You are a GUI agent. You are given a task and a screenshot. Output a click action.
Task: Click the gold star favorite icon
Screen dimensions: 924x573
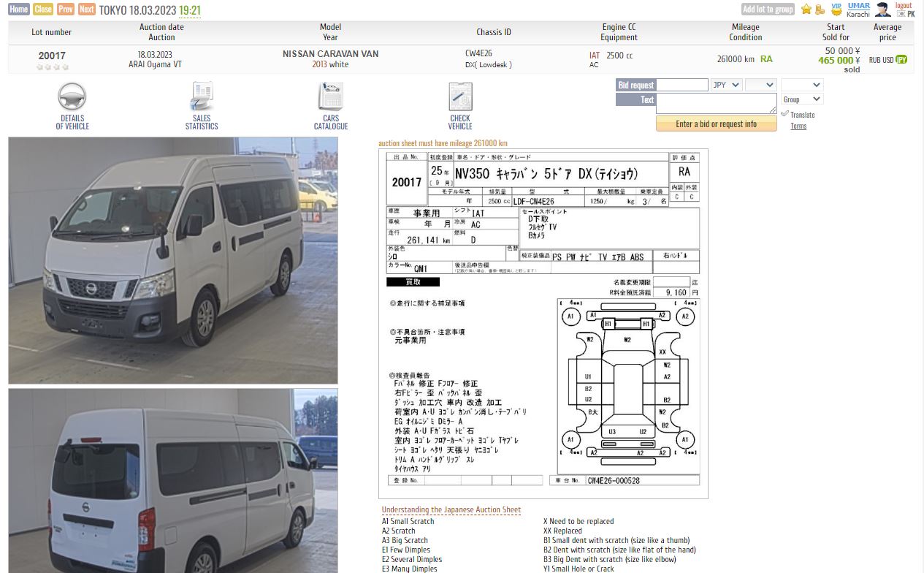(x=806, y=10)
